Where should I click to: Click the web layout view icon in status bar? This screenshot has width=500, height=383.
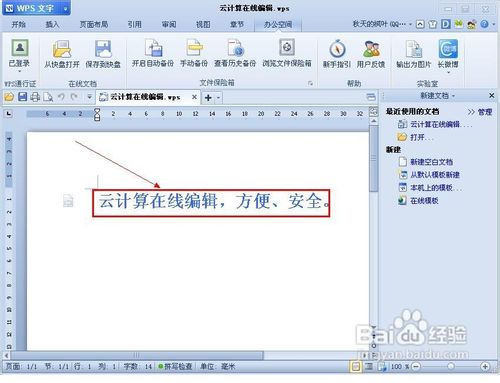(382, 367)
